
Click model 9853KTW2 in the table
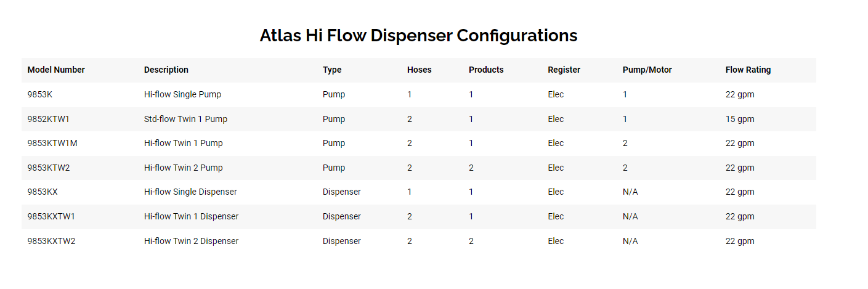(49, 168)
